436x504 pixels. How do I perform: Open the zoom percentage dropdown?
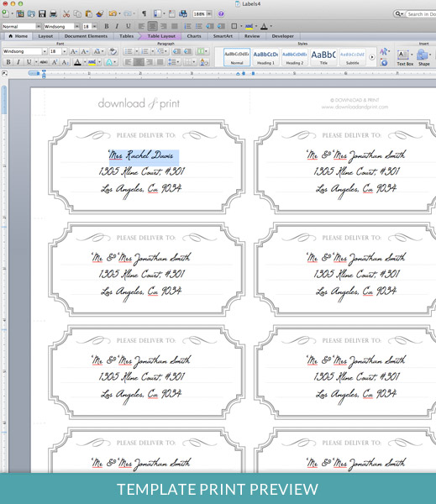pos(209,13)
